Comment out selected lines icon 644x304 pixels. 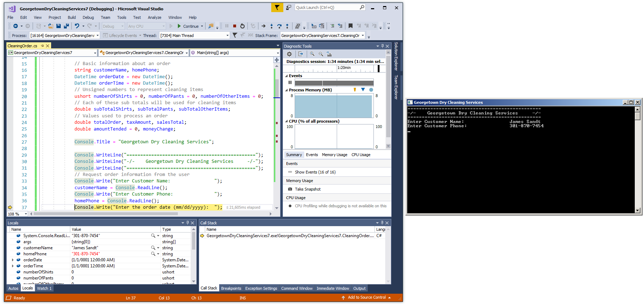point(332,26)
